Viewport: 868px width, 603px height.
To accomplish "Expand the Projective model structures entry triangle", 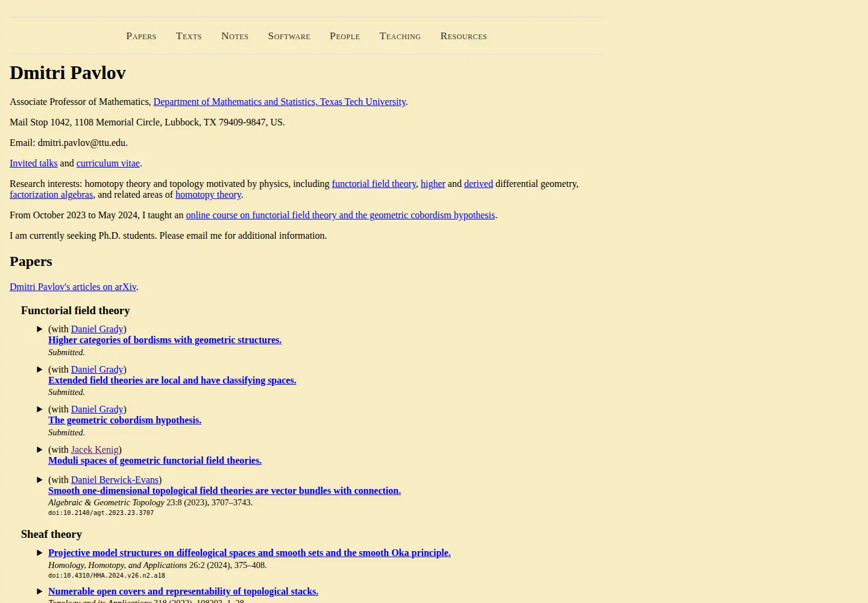I will tap(40, 553).
